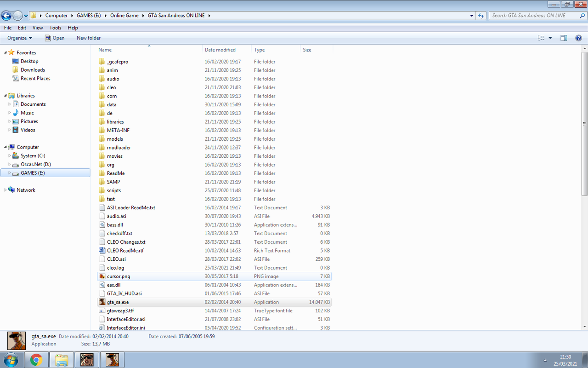This screenshot has height=368, width=588.
Task: Click the cursor.png image file icon
Action: 102,276
